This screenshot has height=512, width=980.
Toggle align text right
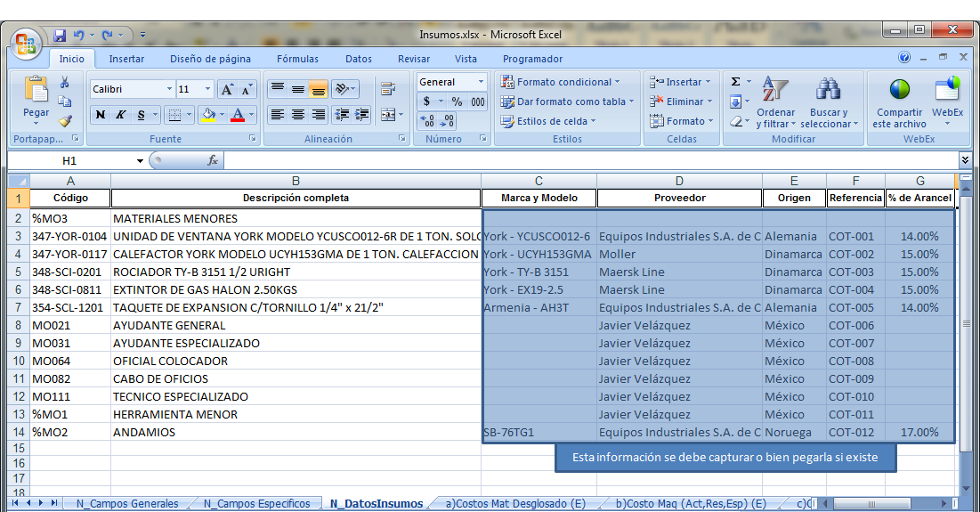[x=318, y=114]
